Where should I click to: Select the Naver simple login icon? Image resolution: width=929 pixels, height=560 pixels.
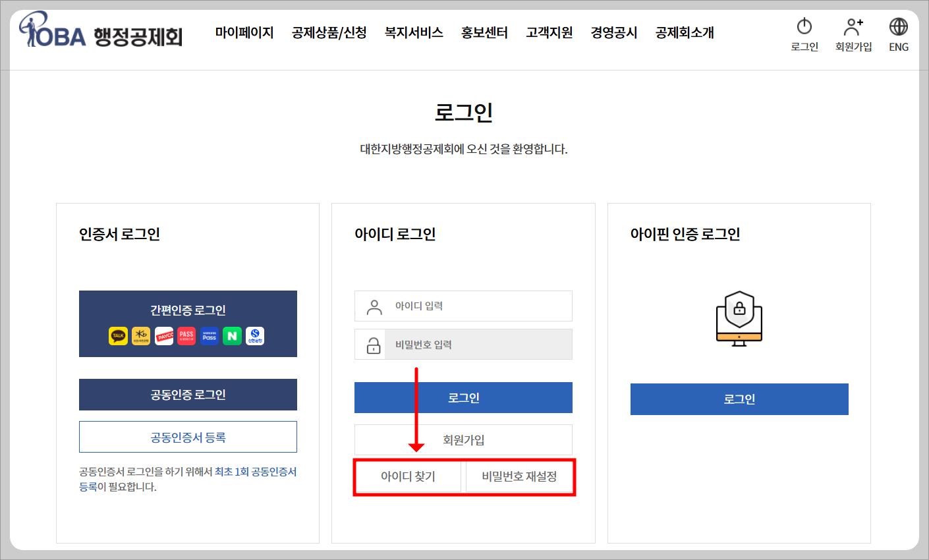click(x=232, y=336)
